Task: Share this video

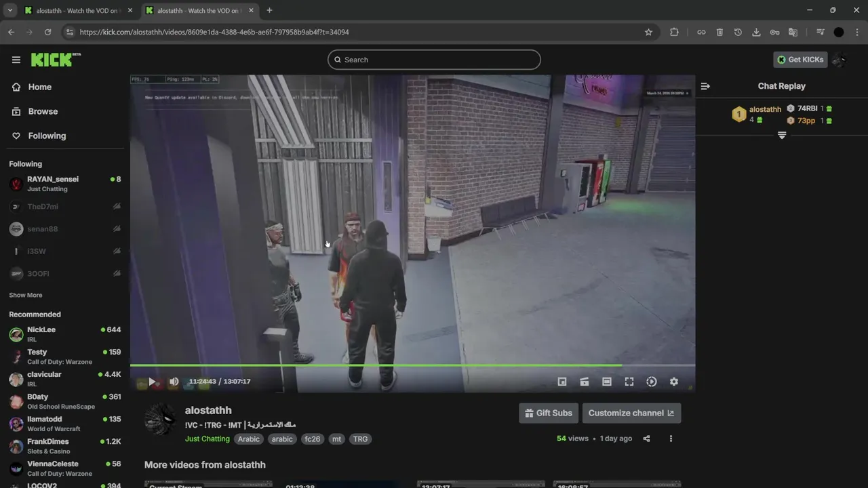Action: (x=646, y=439)
